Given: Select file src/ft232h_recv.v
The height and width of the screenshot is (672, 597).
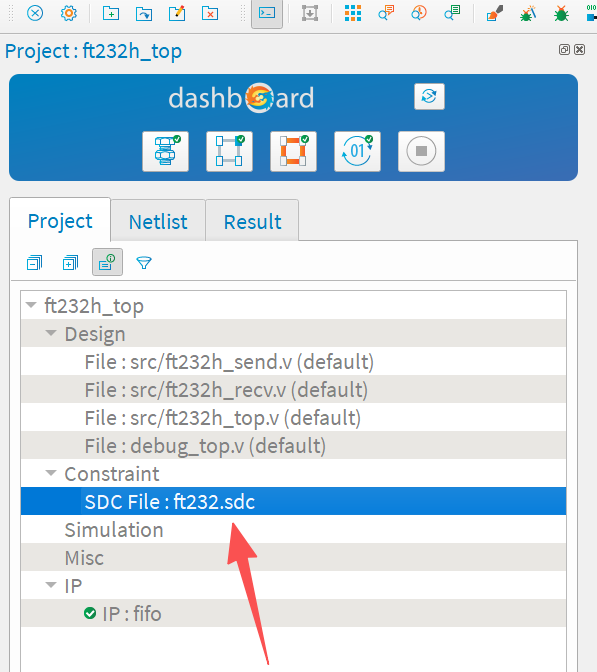Looking at the screenshot, I should [293, 390].
